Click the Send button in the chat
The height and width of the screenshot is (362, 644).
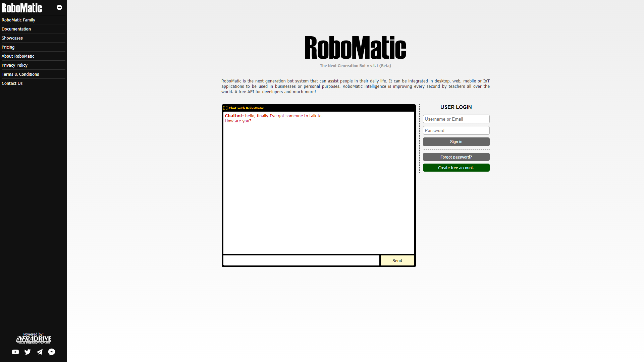point(397,260)
